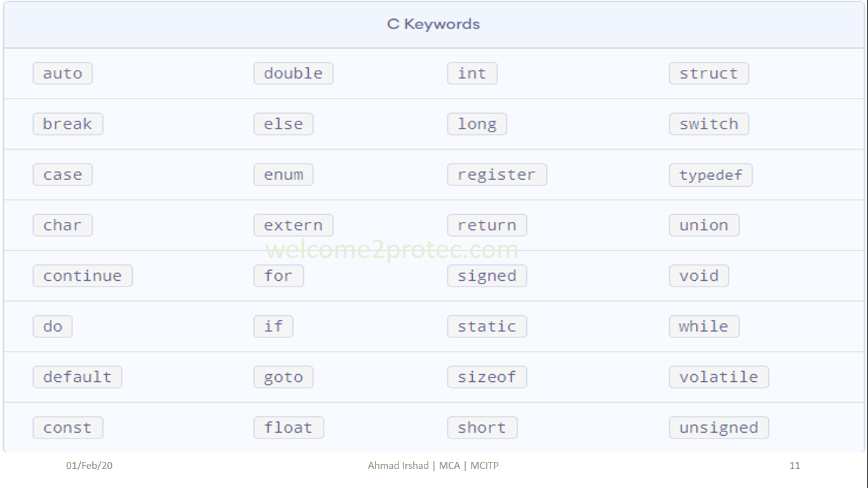Click the 'unsigned' keyword tag
The height and width of the screenshot is (488, 868).
pyautogui.click(x=719, y=428)
